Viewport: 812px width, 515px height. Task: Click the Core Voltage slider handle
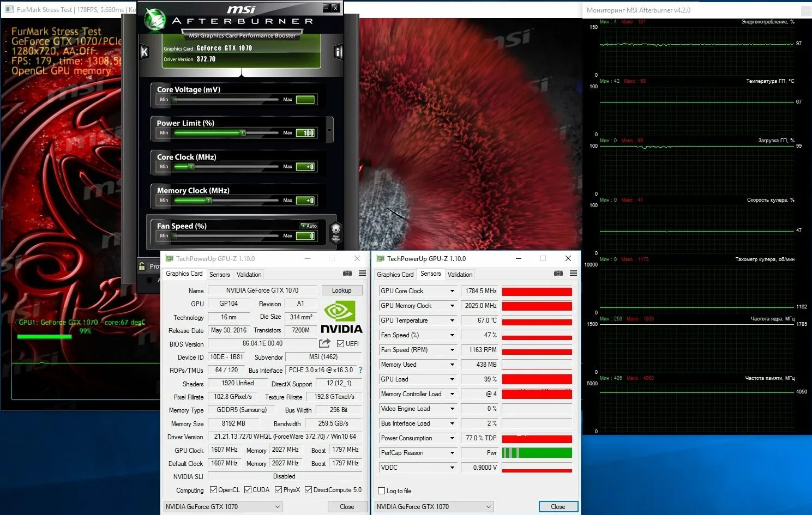(x=175, y=99)
